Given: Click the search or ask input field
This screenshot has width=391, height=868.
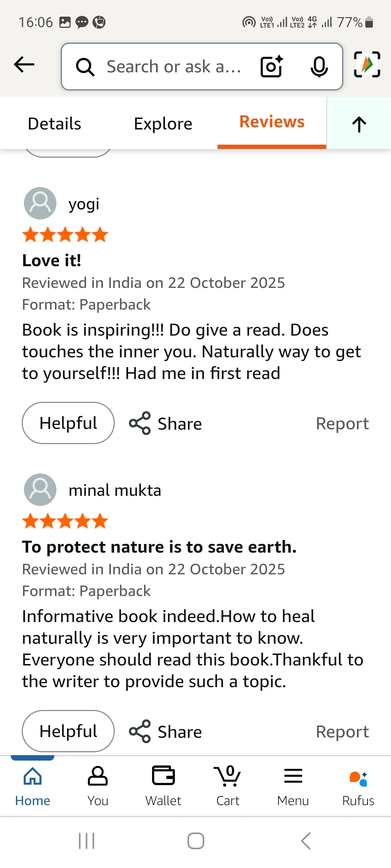Looking at the screenshot, I should point(174,67).
